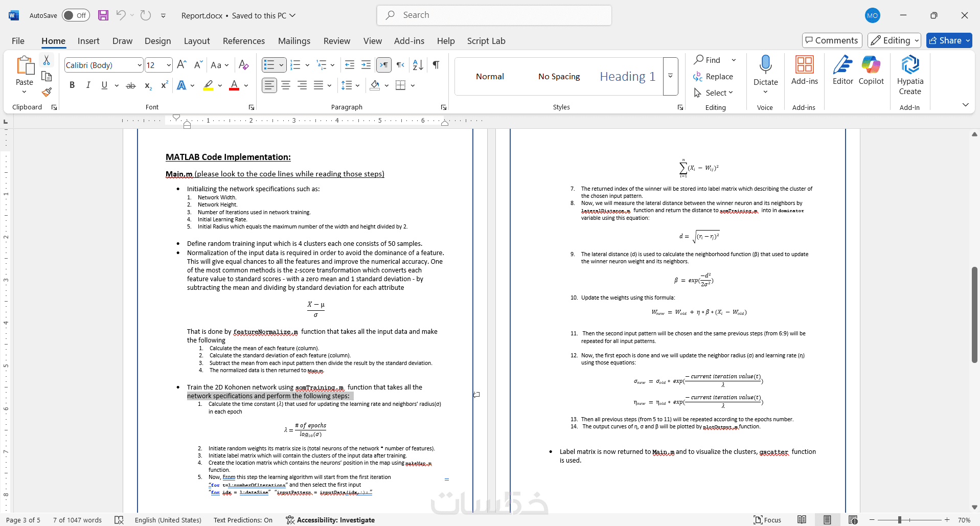Open the Editor proofing tool
Image resolution: width=980 pixels, height=526 pixels.
click(x=842, y=71)
